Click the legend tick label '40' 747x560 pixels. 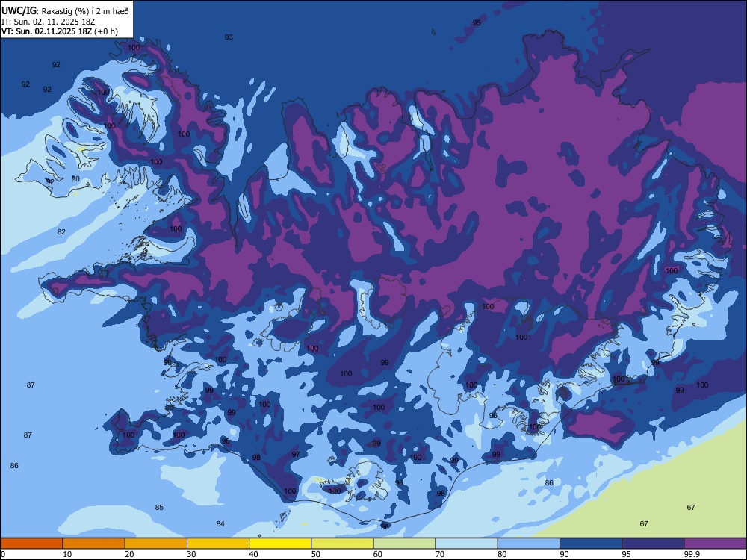[x=254, y=554]
